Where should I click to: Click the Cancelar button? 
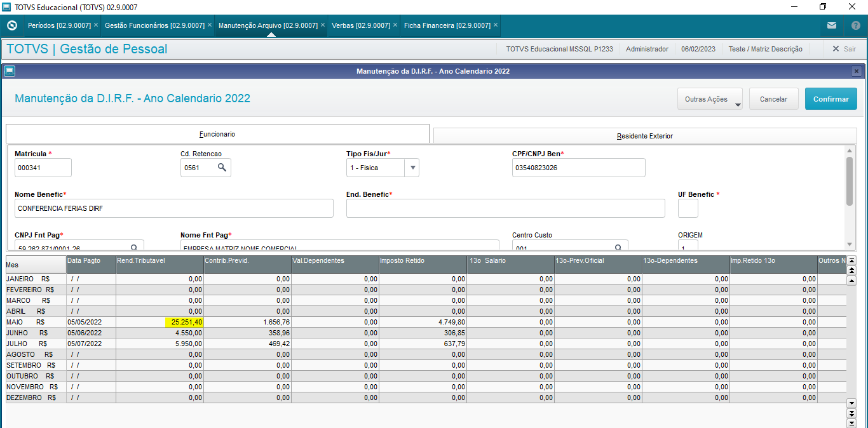tap(774, 99)
